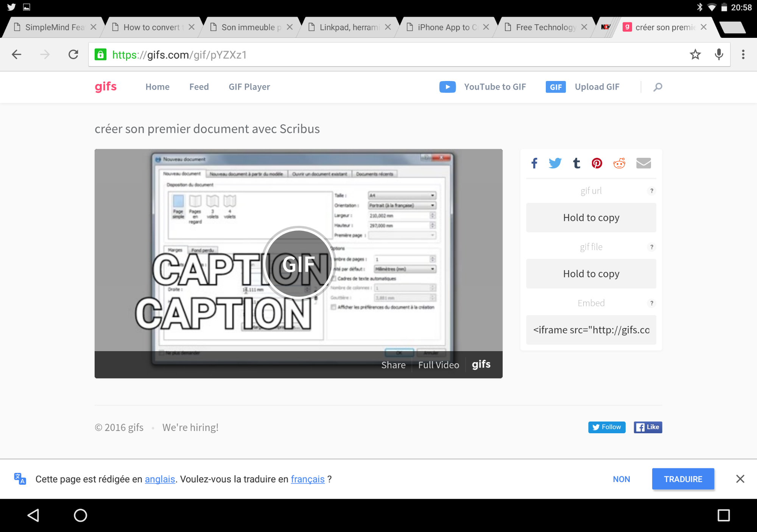Viewport: 757px width, 532px height.
Task: Go to Upload GIF
Action: (x=597, y=87)
